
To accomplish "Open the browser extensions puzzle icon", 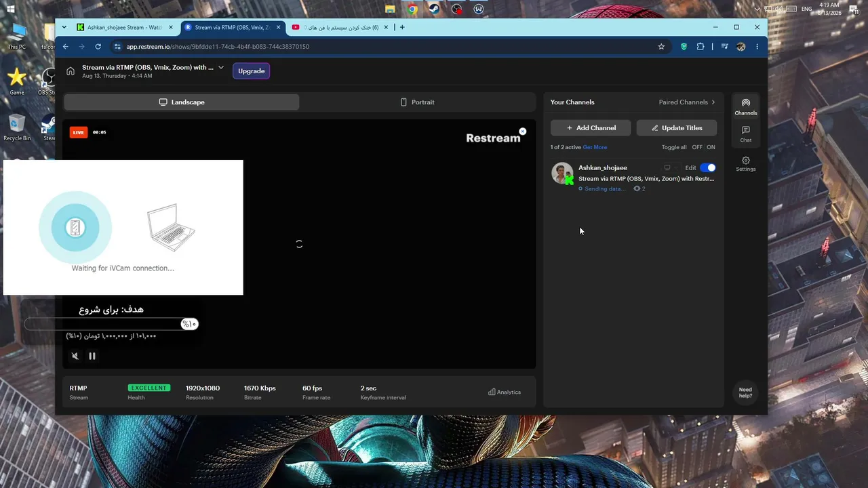I will pos(701,47).
